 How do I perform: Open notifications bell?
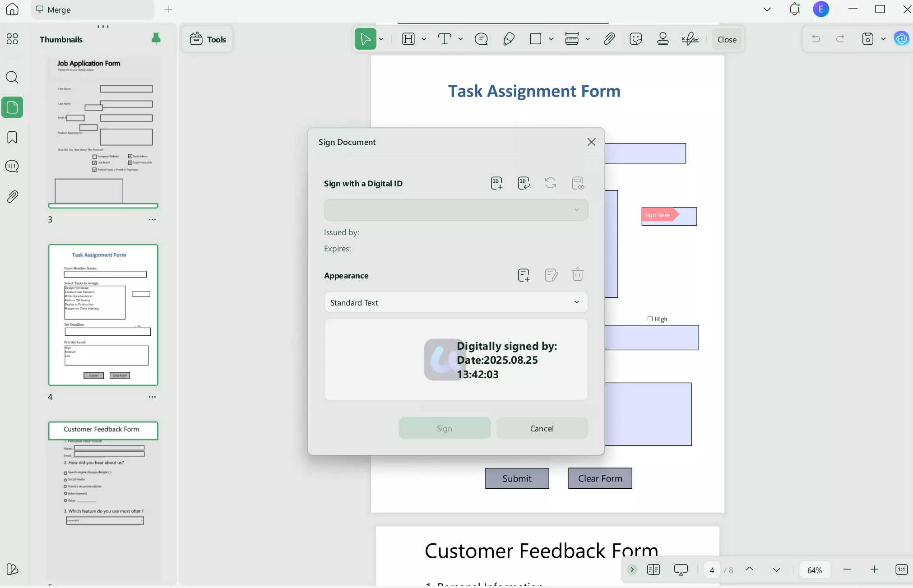click(795, 9)
